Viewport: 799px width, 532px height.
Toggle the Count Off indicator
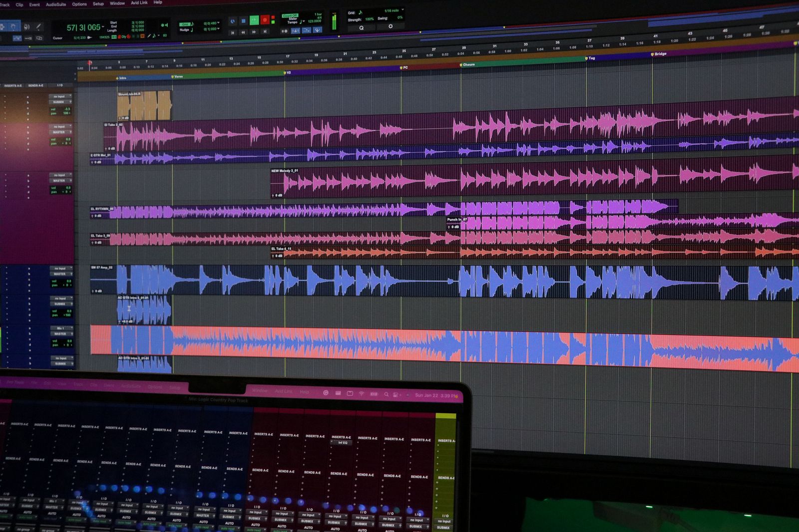pyautogui.click(x=290, y=16)
